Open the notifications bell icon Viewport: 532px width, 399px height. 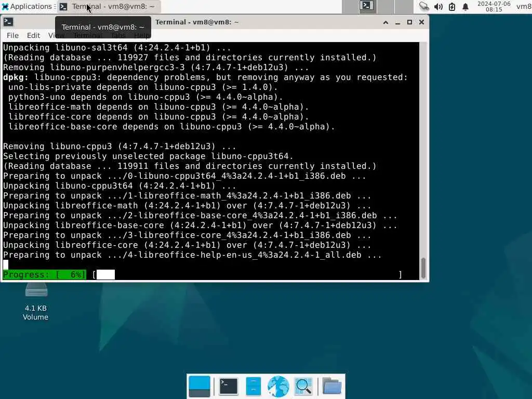tap(465, 6)
